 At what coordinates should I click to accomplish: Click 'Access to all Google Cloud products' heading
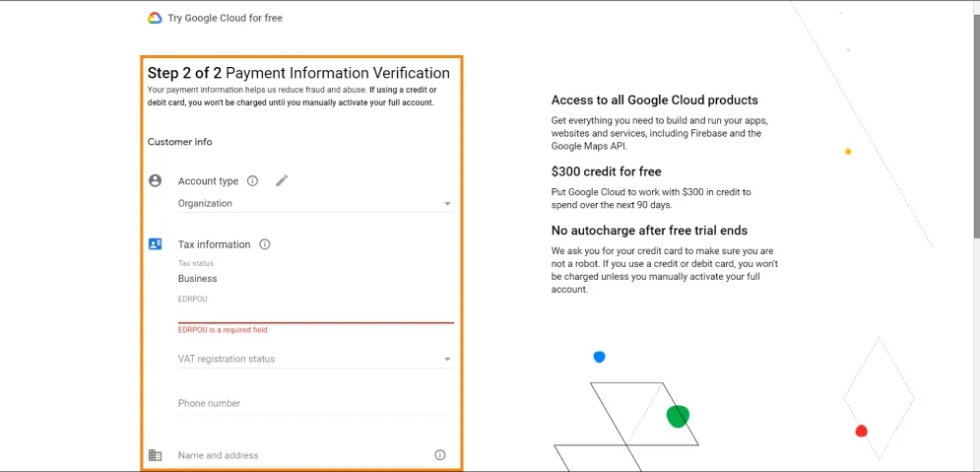[x=654, y=101]
